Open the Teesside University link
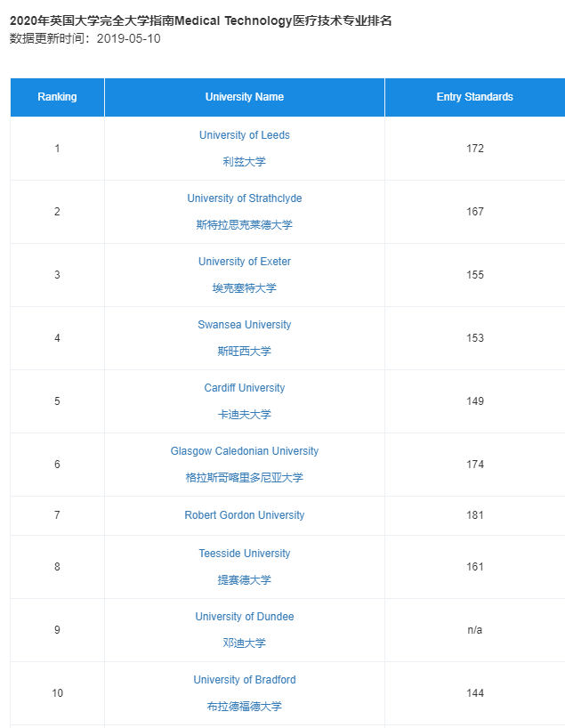Viewport: 565px width, 728px height. 244,554
